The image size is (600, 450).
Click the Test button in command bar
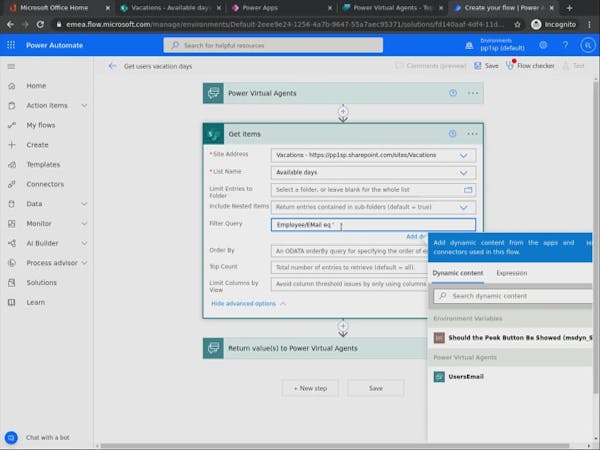tap(573, 66)
